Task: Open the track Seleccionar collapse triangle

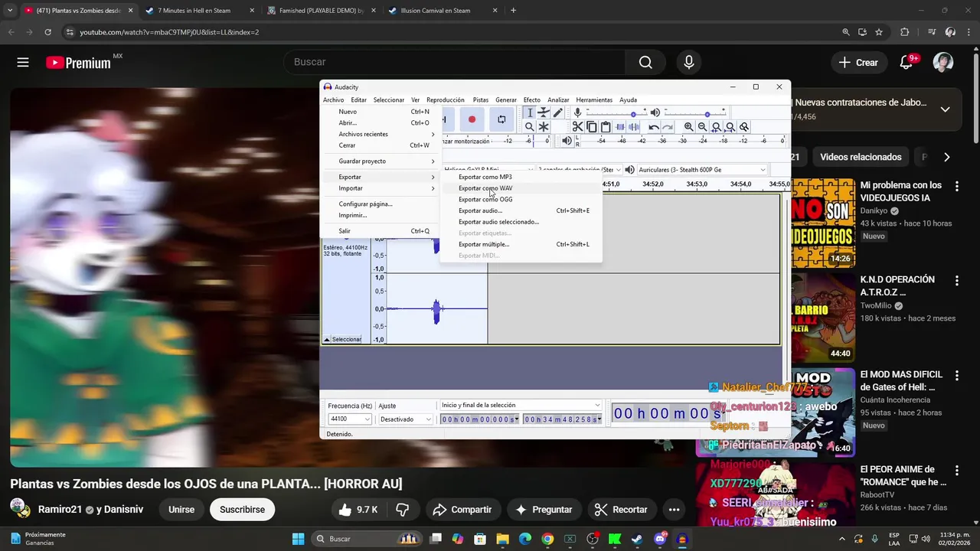Action: [327, 339]
